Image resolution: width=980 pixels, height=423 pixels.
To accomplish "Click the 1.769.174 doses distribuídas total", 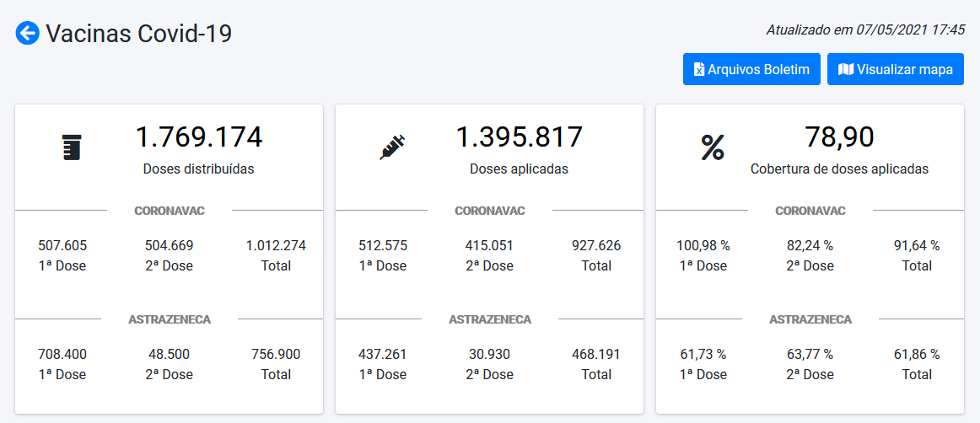I will 199,137.
